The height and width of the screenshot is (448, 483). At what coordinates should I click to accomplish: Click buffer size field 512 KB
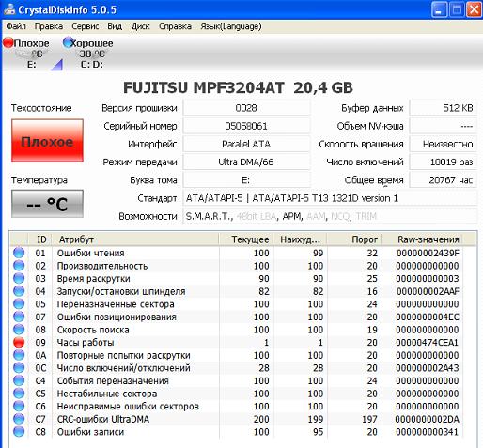pos(443,108)
